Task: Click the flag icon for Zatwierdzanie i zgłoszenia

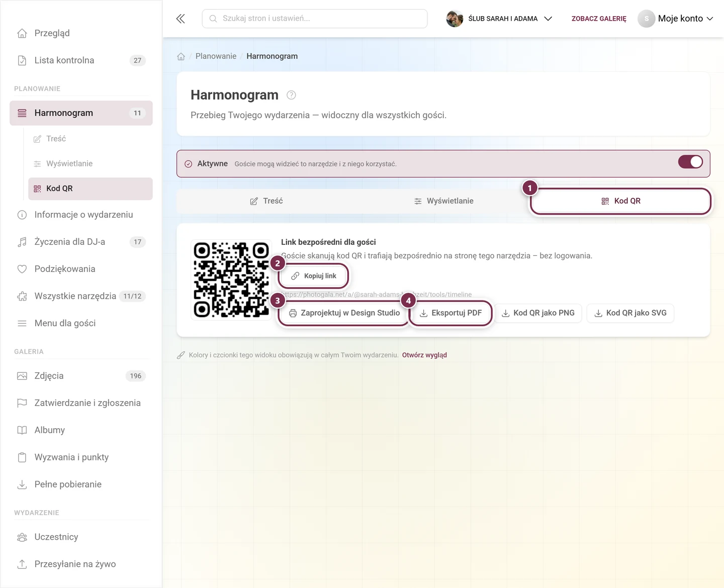Action: [22, 403]
